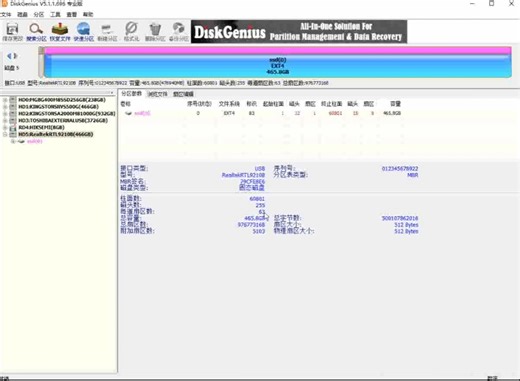
Task: Expand the HD0 disk node
Action: pyautogui.click(x=5, y=100)
